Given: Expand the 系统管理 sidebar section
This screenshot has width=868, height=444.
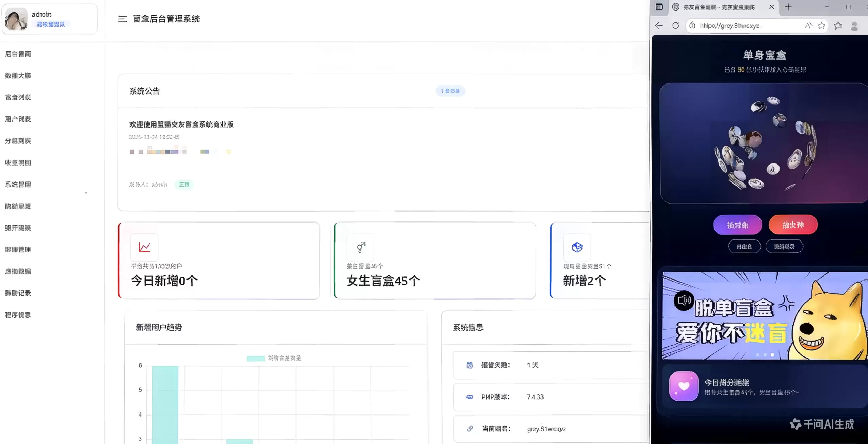Looking at the screenshot, I should [x=17, y=184].
